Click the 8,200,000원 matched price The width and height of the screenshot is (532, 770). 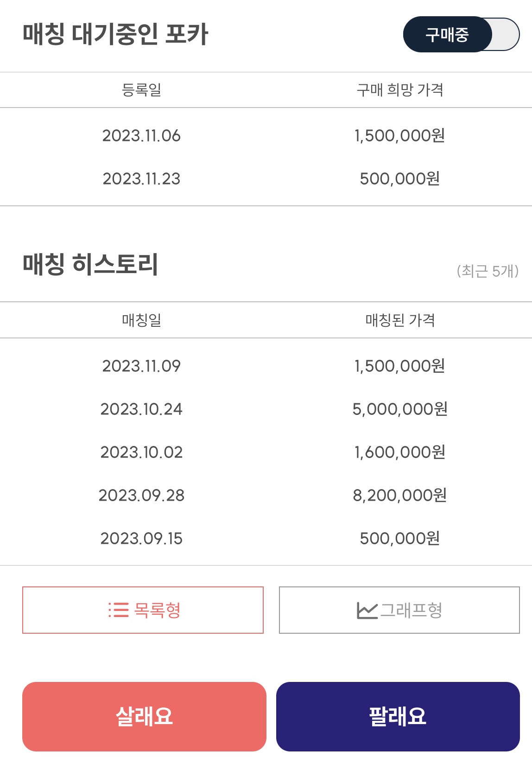coord(399,495)
